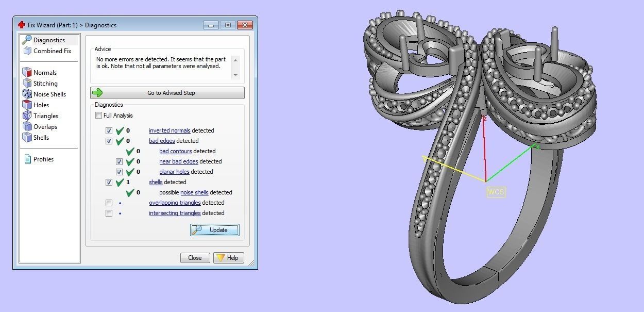Toggle the planar holes checkbox

pos(119,172)
